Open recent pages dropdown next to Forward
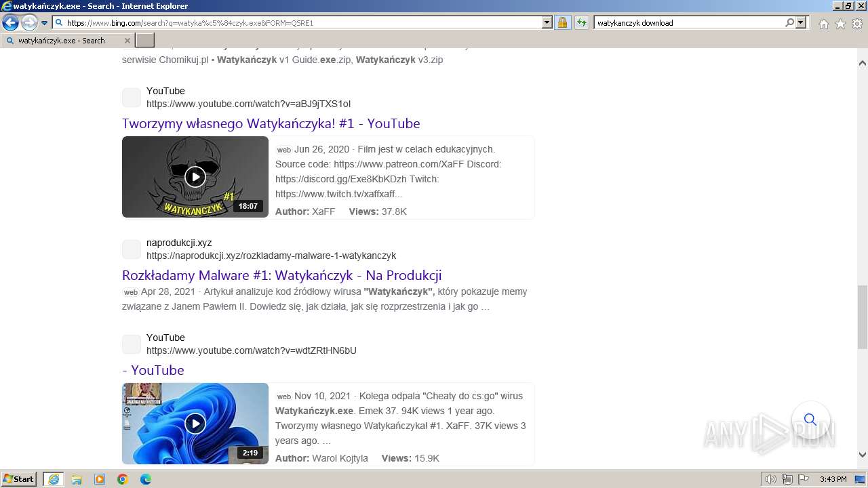This screenshot has width=868, height=488. point(45,23)
